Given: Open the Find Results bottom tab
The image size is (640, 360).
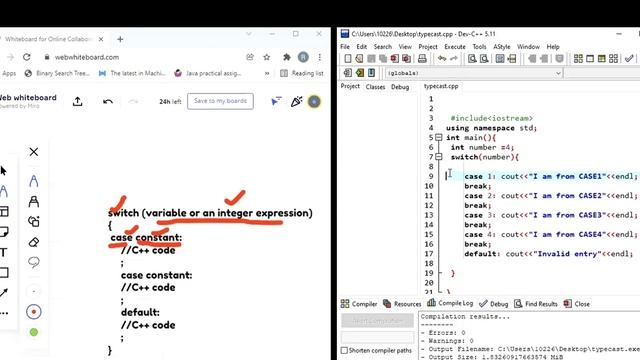Looking at the screenshot, I should pyautogui.click(x=536, y=304).
